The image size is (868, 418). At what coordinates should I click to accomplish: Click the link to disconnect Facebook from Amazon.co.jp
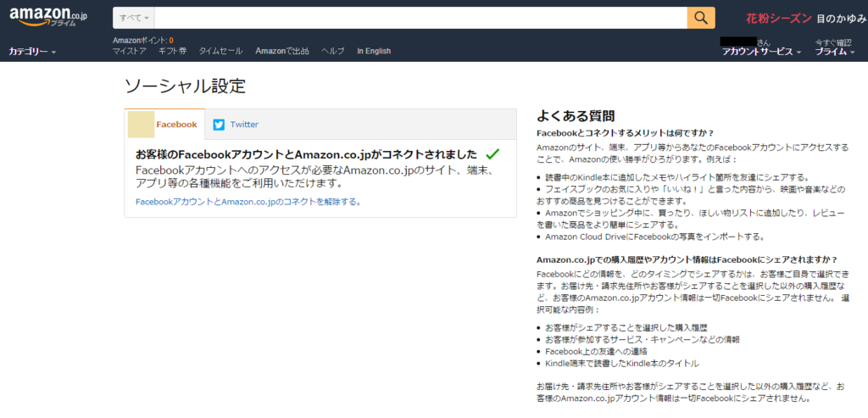tap(248, 202)
